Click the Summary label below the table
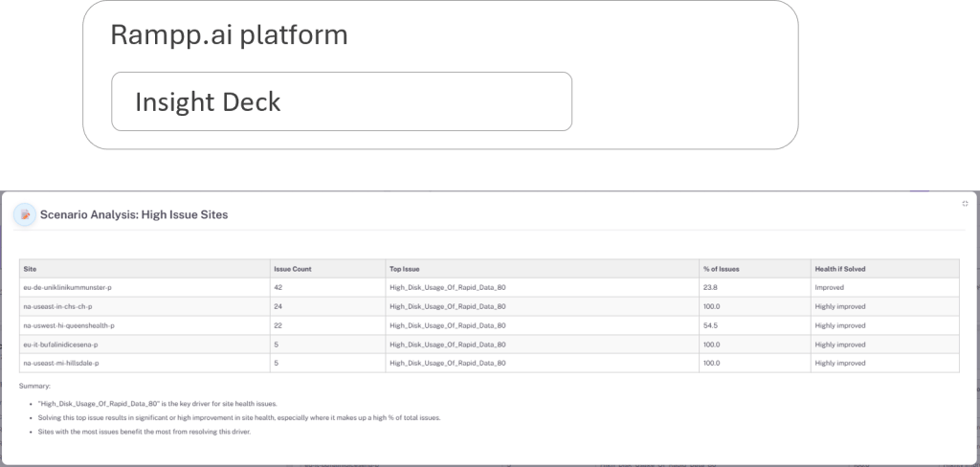 click(35, 386)
